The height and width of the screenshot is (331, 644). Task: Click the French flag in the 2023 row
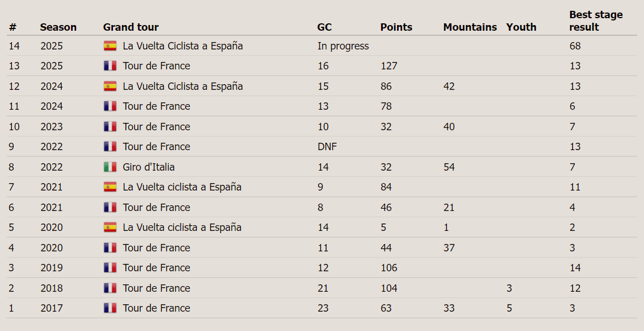110,127
